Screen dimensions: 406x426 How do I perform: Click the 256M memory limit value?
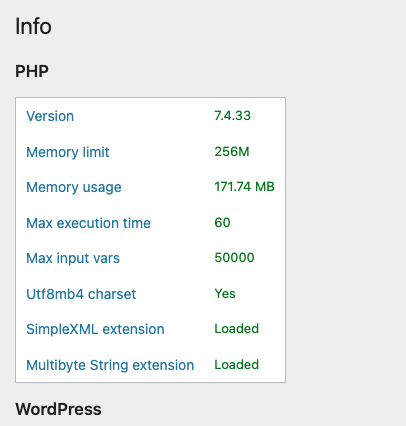click(x=232, y=152)
